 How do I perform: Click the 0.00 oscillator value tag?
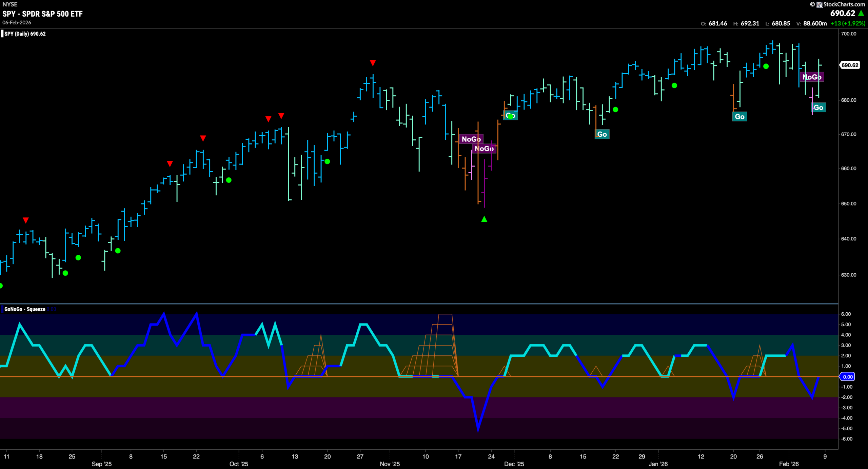click(847, 377)
